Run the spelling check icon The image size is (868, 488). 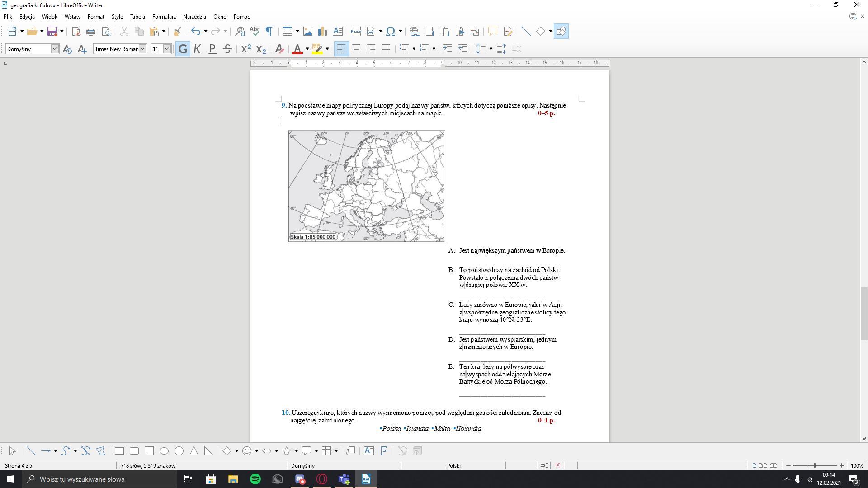[x=255, y=31]
